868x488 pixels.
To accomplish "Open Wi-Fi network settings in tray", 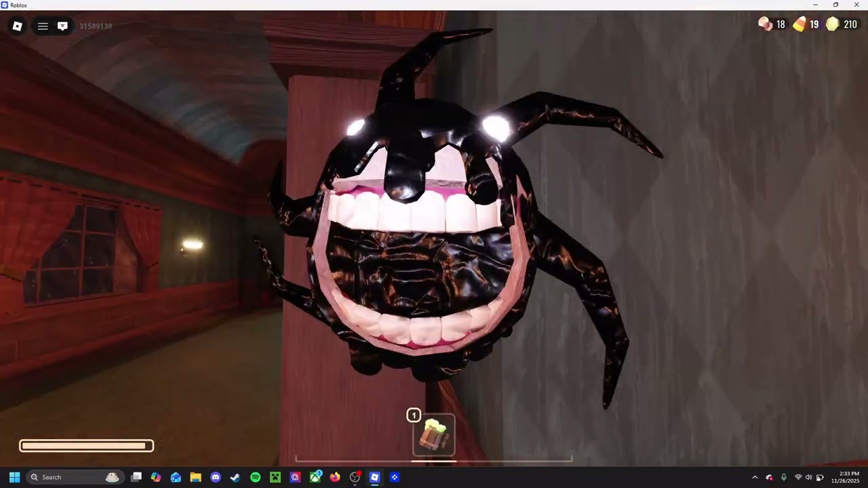I will tap(798, 477).
